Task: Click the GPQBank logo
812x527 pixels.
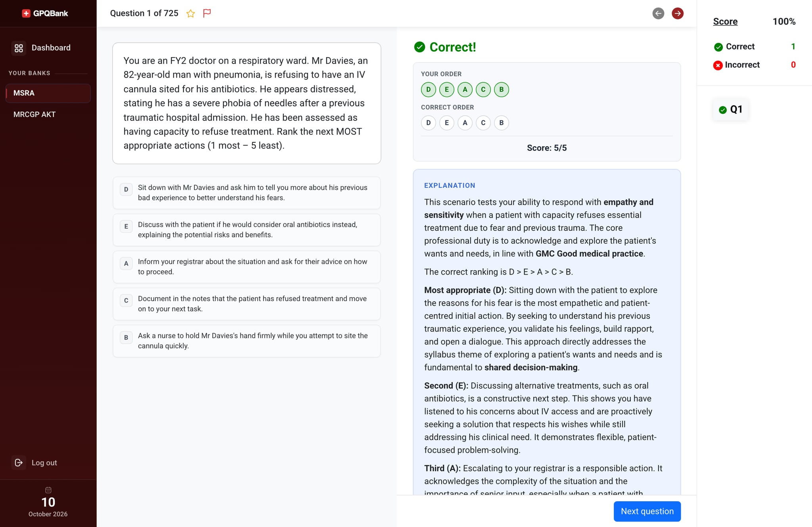Action: point(45,13)
